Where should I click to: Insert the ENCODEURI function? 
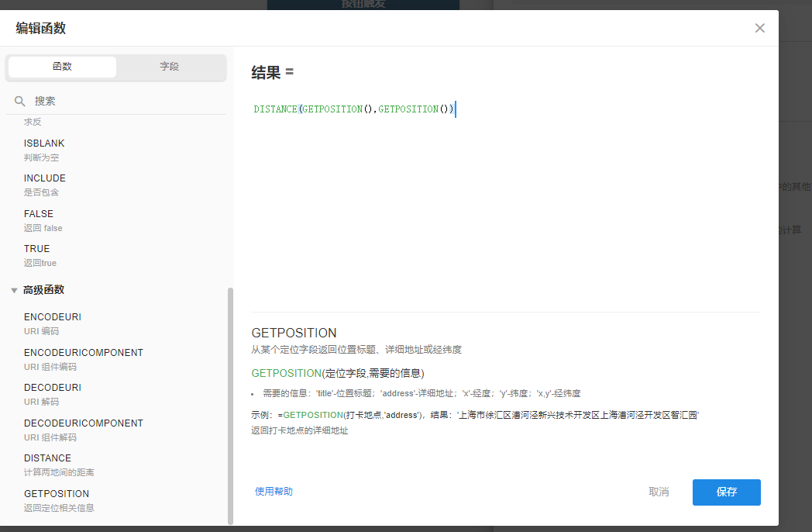(x=52, y=317)
